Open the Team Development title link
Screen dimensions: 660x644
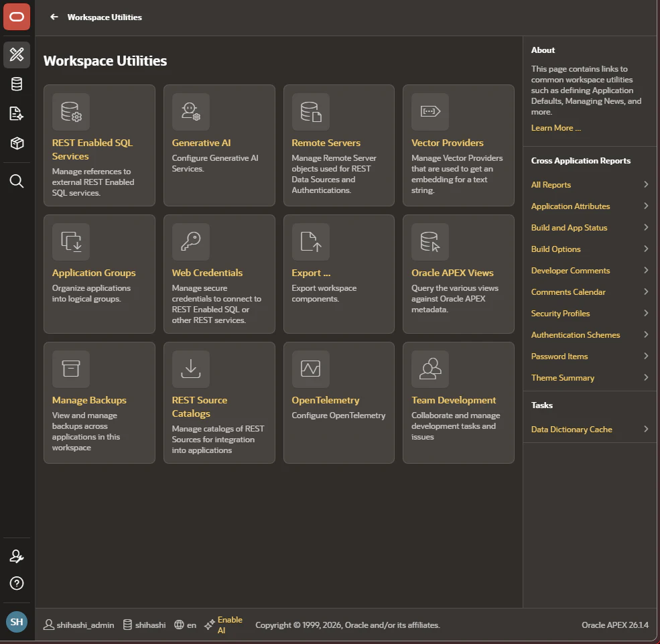click(454, 400)
